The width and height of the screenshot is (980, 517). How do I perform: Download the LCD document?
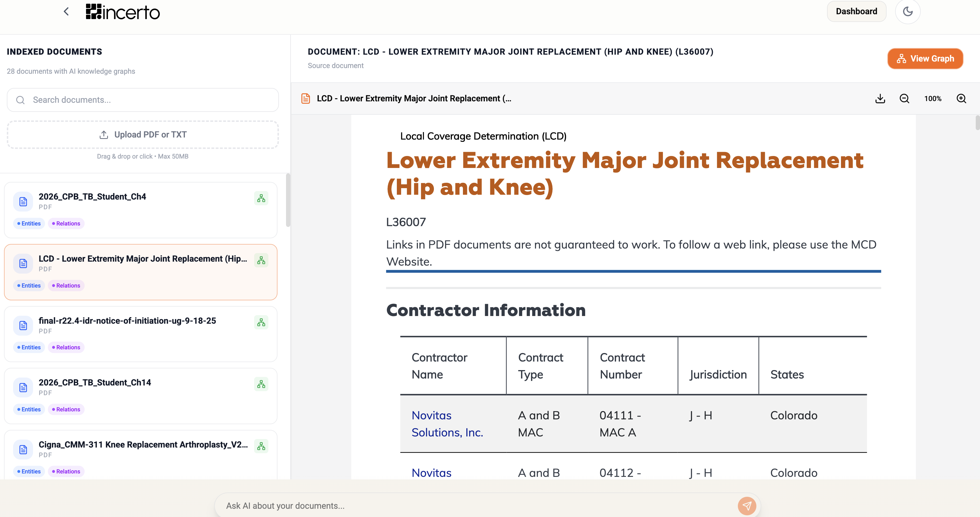[x=880, y=99]
